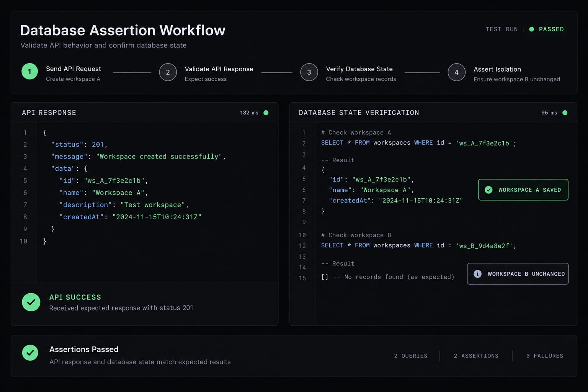Click the "# Check workspace A" comment
This screenshot has width=588, height=392.
356,132
